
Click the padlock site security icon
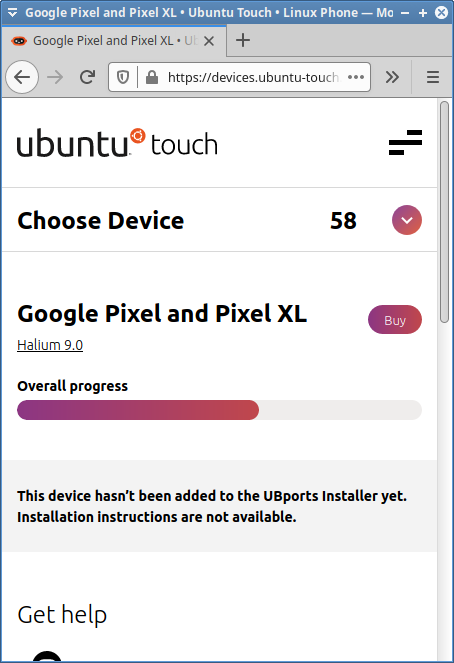click(152, 77)
